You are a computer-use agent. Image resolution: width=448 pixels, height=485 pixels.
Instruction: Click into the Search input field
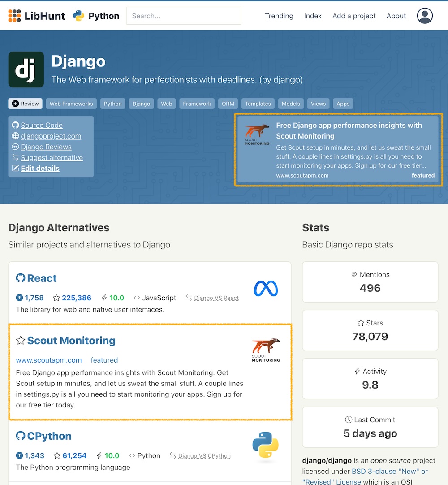pos(184,16)
